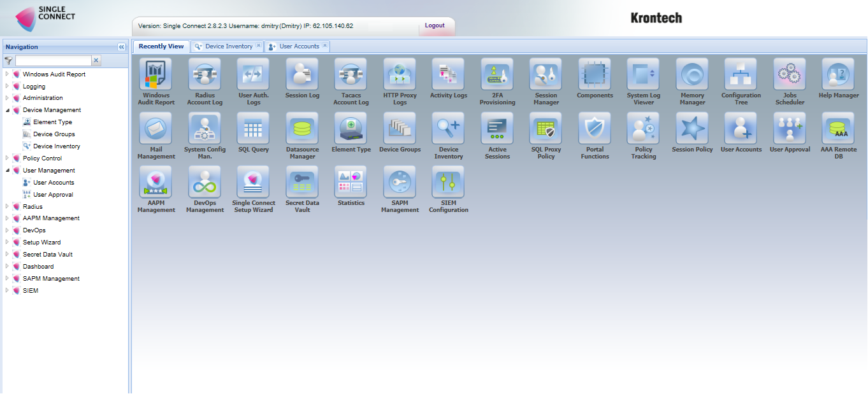Viewport: 868px width, 394px height.
Task: Open the Session Policy icon
Action: (x=692, y=129)
